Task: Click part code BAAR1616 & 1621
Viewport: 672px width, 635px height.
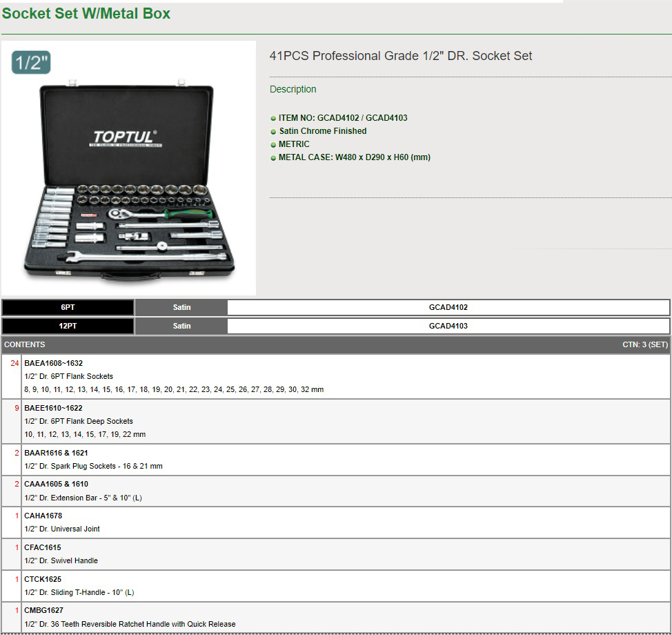Action: 56,453
